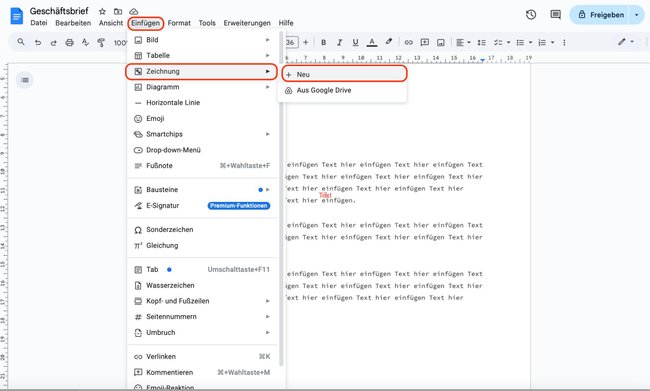
Task: Expand the Bausteine submenu
Action: [202, 189]
